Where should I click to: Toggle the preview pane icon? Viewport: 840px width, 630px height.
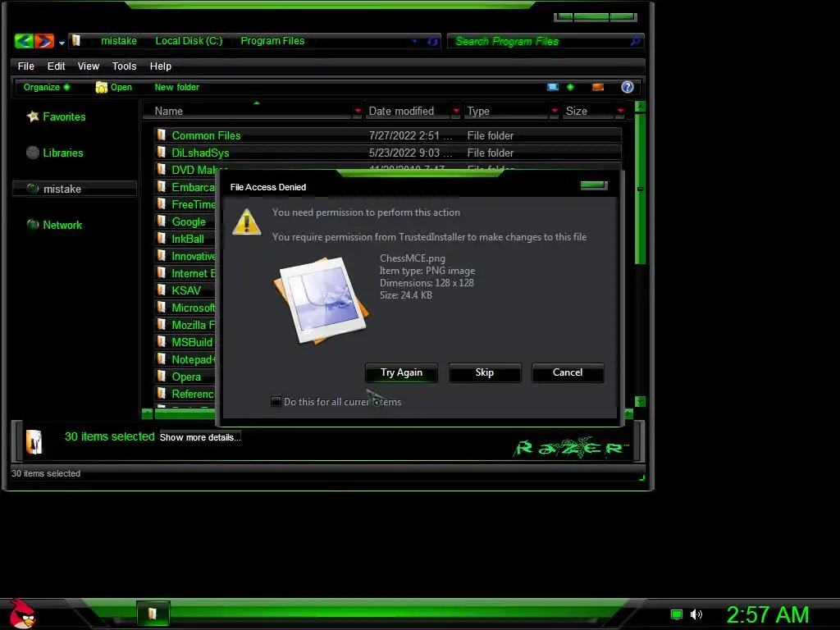[598, 87]
